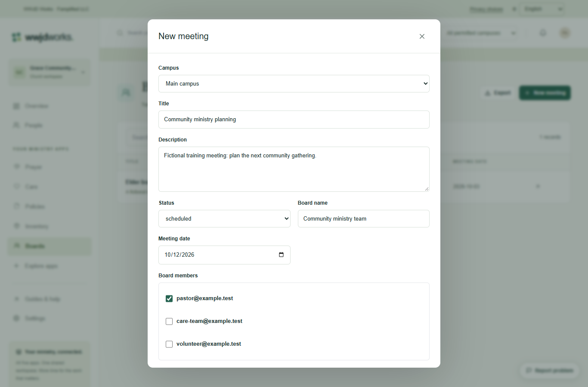This screenshot has width=588, height=387.
Task: Open the Boards item in the sidebar
Action: coord(50,246)
